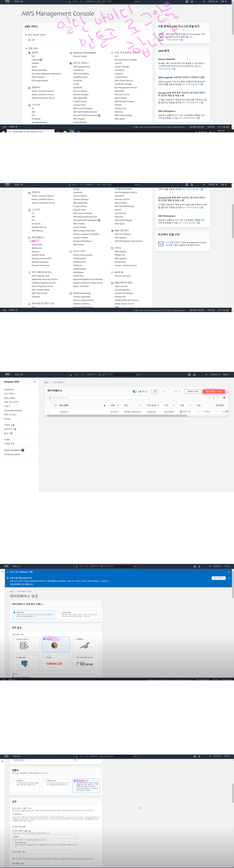Click the Machine Learning category icon
The width and height of the screenshot is (234, 868).
click(71, 293)
